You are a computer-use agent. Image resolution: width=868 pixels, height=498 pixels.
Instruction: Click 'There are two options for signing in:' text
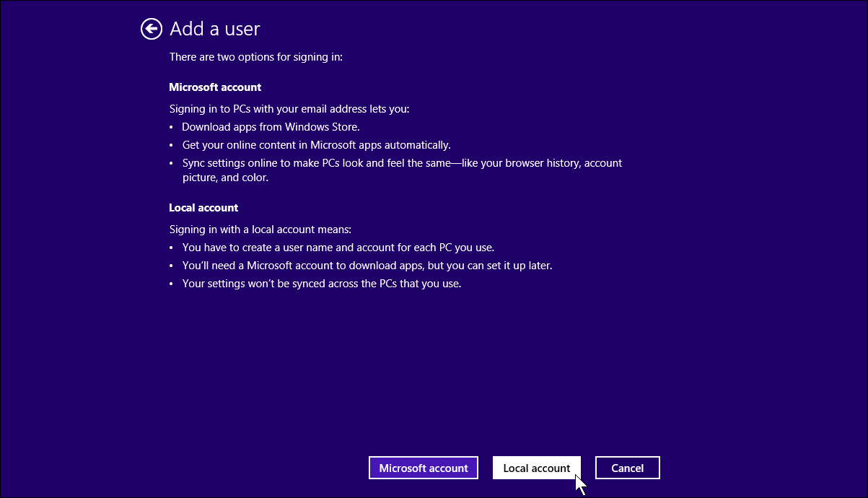pyautogui.click(x=255, y=57)
